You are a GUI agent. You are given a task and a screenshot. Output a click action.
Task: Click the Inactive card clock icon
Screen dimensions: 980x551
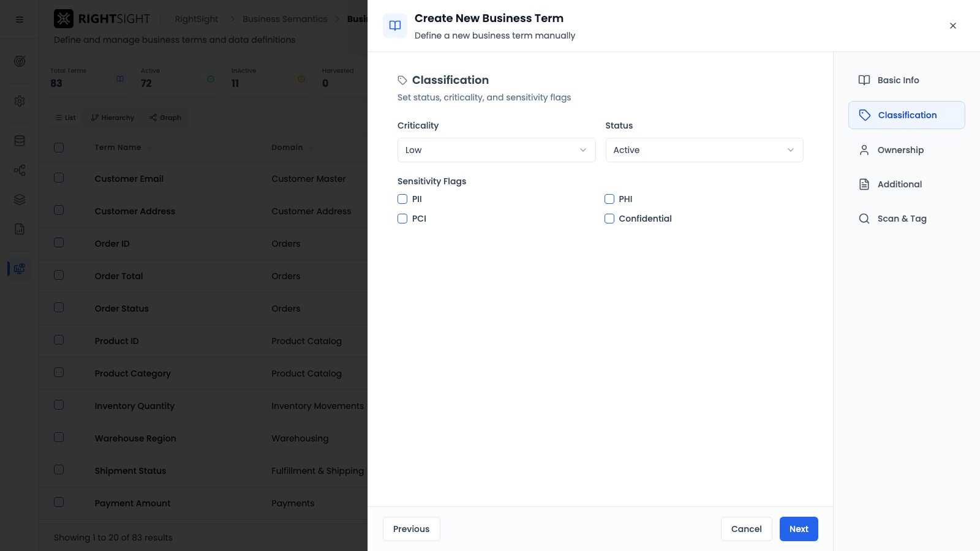pos(301,79)
